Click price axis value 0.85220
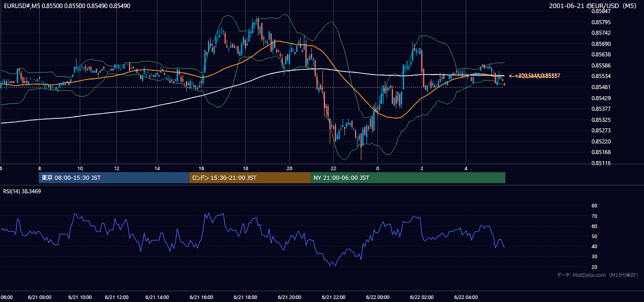The height and width of the screenshot is (302, 644). [x=601, y=141]
